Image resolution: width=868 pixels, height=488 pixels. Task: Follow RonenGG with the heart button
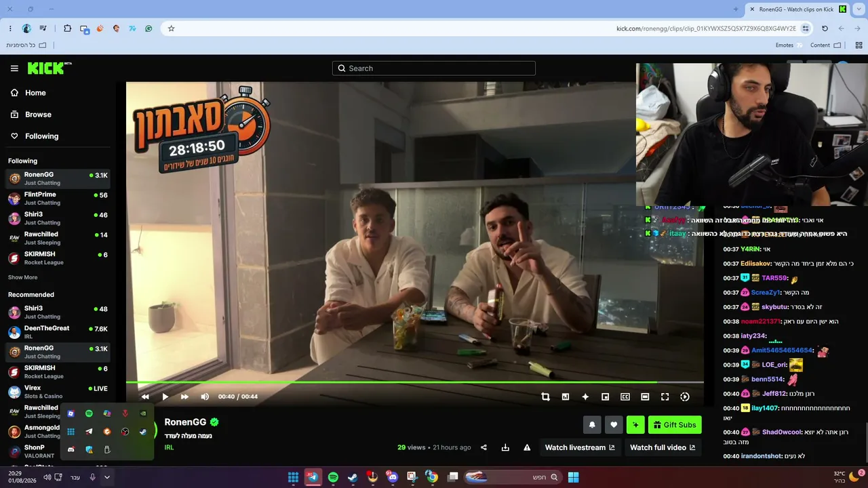click(x=614, y=425)
